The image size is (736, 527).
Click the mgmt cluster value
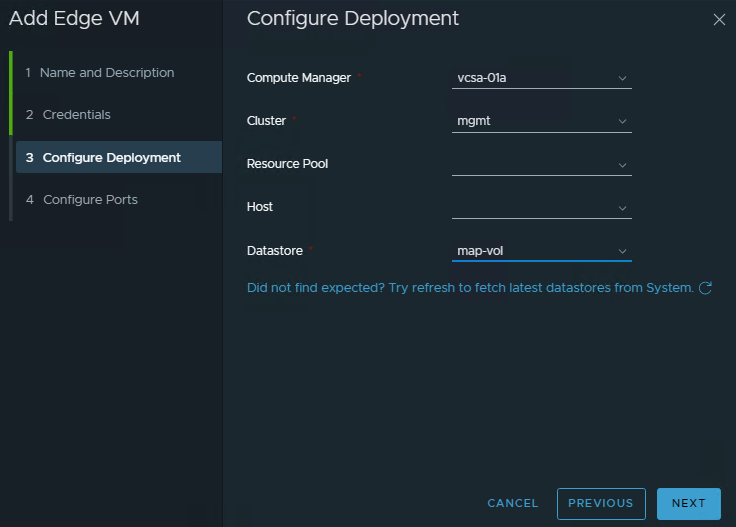[x=473, y=121]
